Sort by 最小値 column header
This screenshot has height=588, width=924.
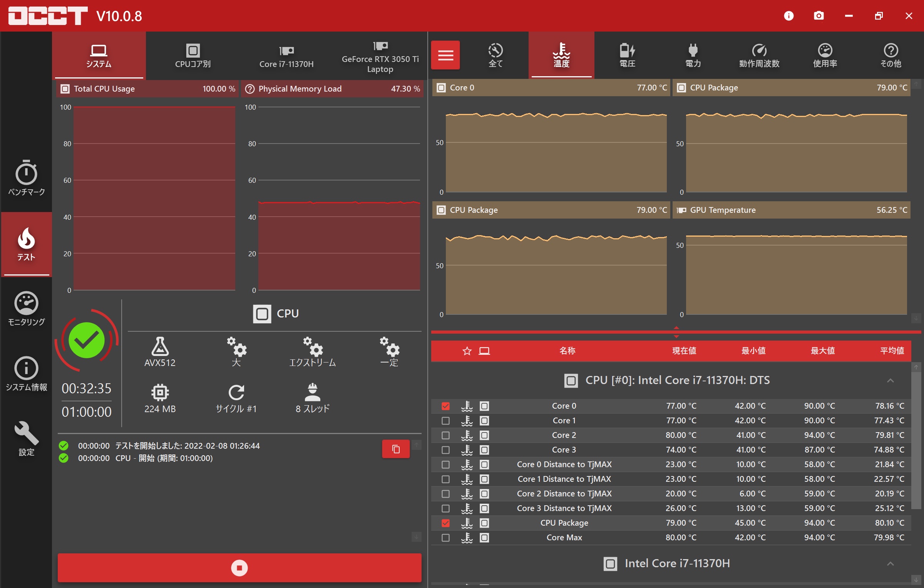753,351
